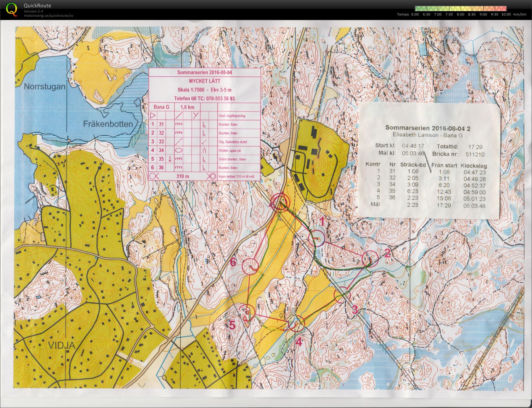532x408 pixels.
Task: Select control circle 6 on the map
Action: [x=250, y=266]
